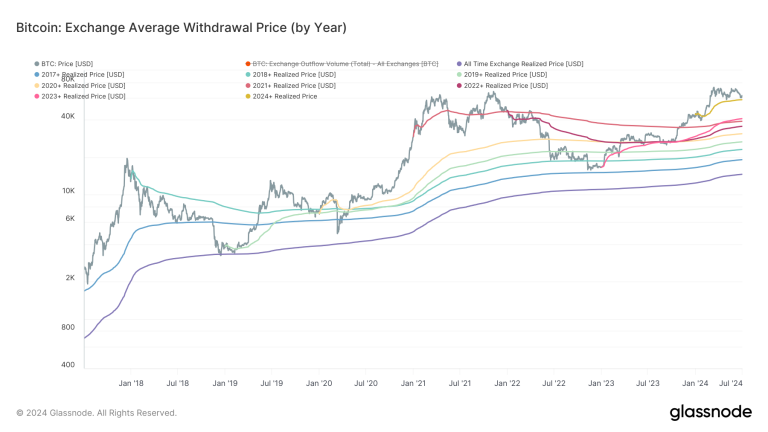Click the light green 2019+ Realized Price dot
The image size is (768, 432).
458,75
